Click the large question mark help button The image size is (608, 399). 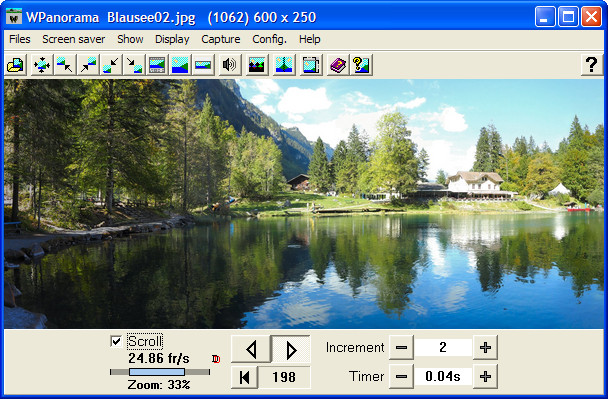591,64
